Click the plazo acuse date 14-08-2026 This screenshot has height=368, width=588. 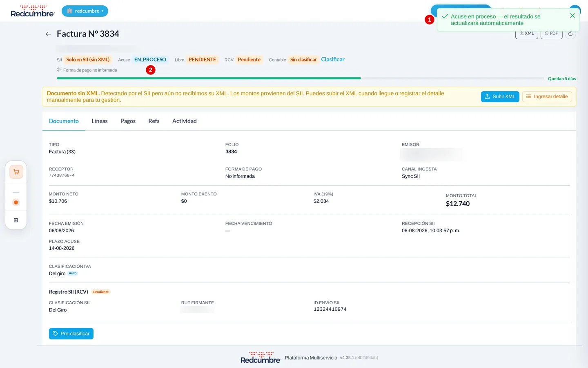pyautogui.click(x=62, y=248)
